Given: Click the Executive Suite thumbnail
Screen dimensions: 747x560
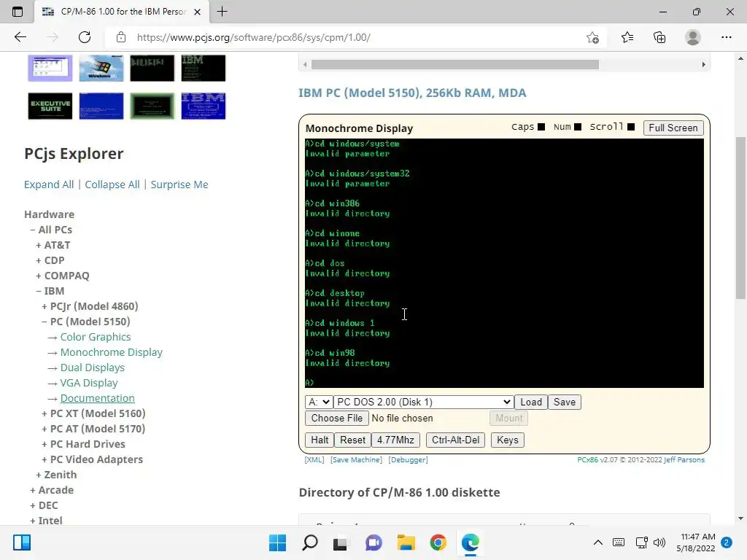Looking at the screenshot, I should pyautogui.click(x=50, y=106).
